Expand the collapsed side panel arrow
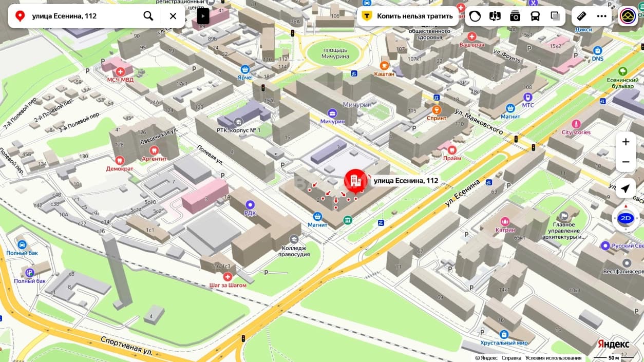Viewport: 644px width, 362px height. [203, 16]
